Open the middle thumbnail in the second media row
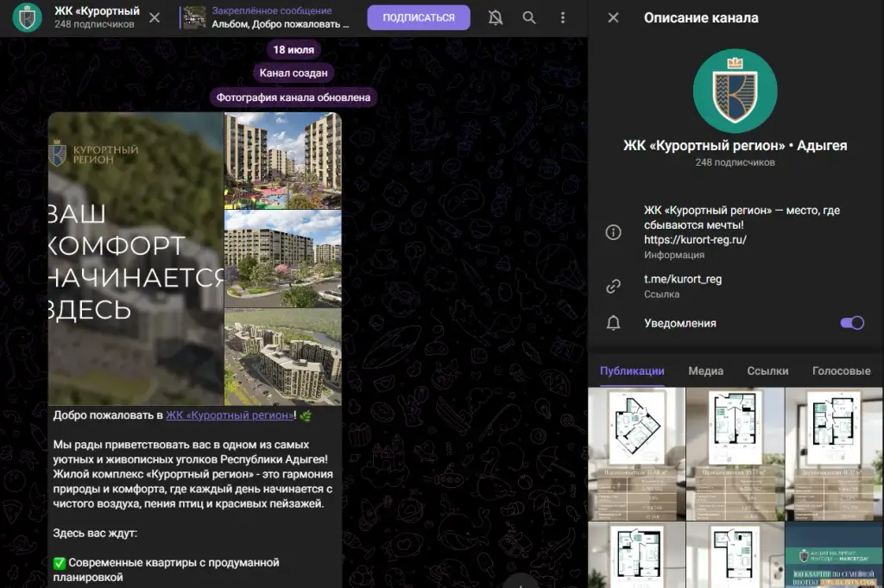Viewport: 884px width, 588px height. pyautogui.click(x=735, y=554)
